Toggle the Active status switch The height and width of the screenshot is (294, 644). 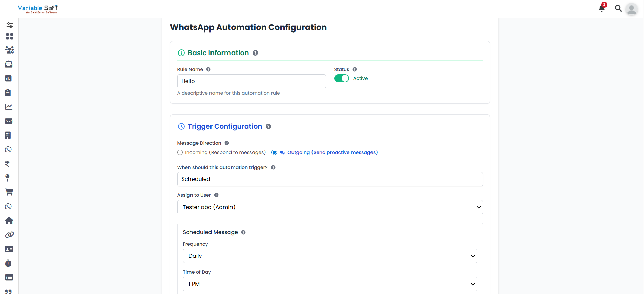pyautogui.click(x=341, y=78)
